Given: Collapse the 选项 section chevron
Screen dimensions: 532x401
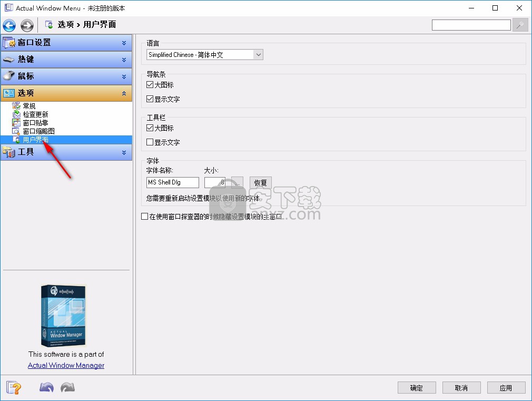Looking at the screenshot, I should [x=124, y=93].
